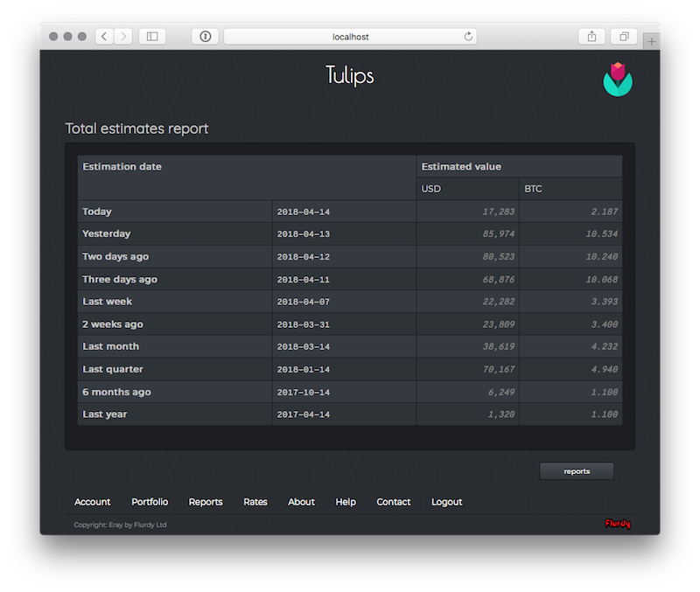Go forward using Safari's forward arrow
The width and height of the screenshot is (700, 592).
point(123,36)
